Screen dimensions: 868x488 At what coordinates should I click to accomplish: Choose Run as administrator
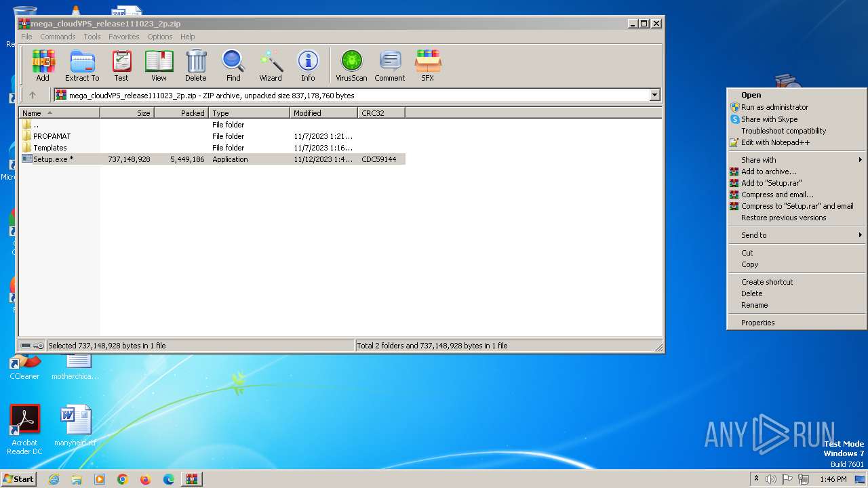click(796, 107)
